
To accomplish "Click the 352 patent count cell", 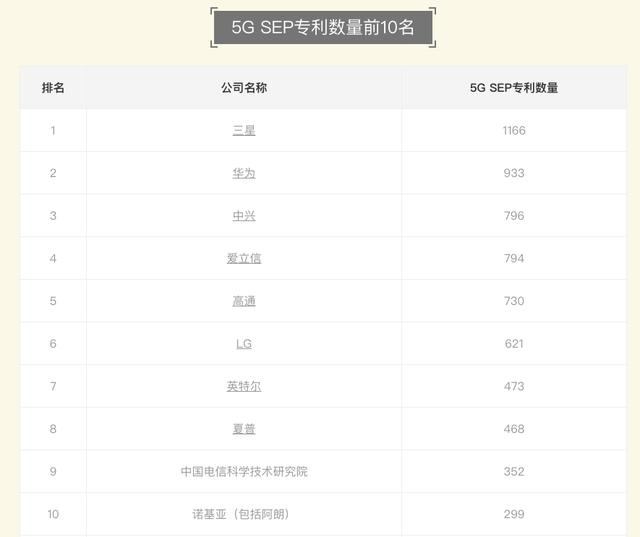I will pyautogui.click(x=514, y=471).
